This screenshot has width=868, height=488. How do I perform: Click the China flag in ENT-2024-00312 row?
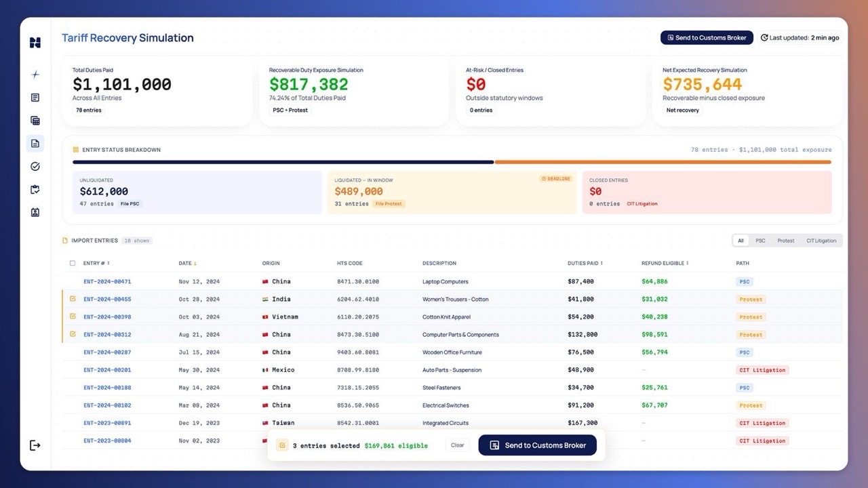266,334
